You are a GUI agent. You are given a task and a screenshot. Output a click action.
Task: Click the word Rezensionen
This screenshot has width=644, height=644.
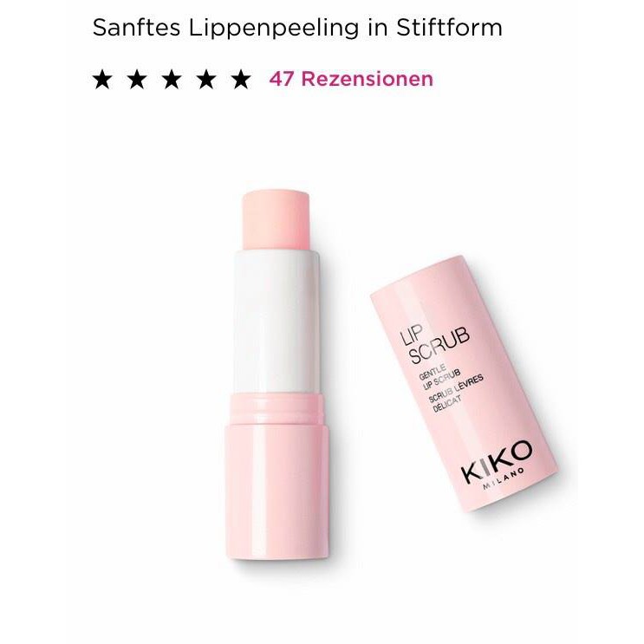368,79
